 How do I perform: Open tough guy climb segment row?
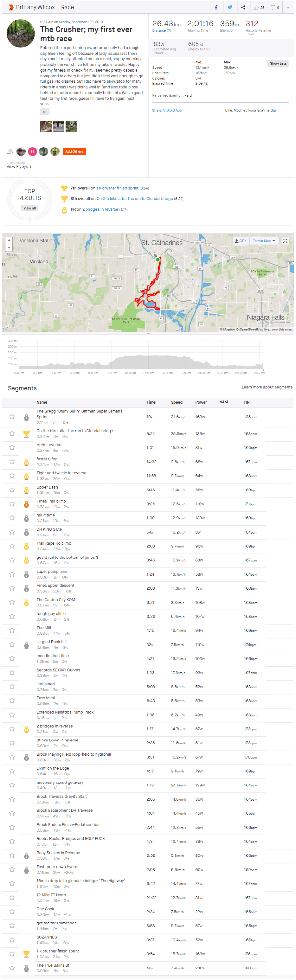(148, 616)
